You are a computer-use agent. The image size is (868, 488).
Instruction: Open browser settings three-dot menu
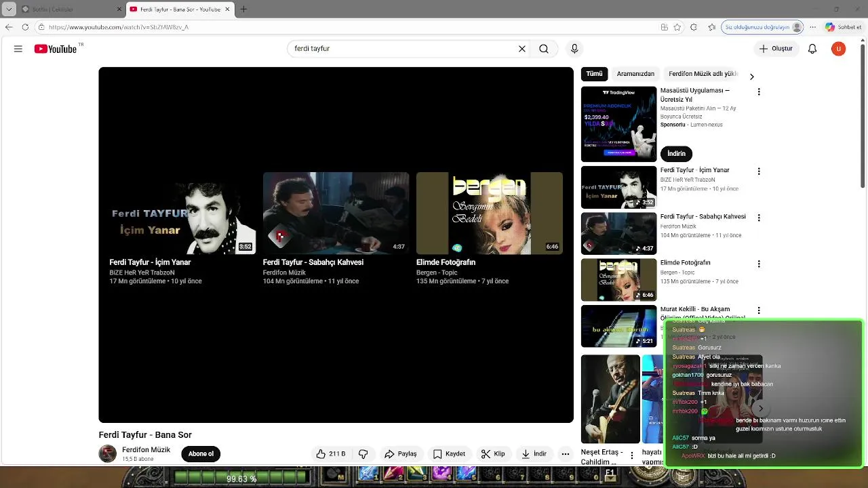pos(812,27)
